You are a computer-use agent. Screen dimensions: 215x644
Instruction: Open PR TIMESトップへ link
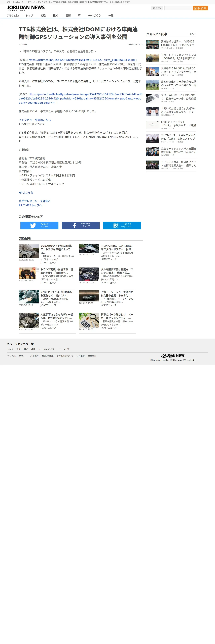tap(30, 205)
